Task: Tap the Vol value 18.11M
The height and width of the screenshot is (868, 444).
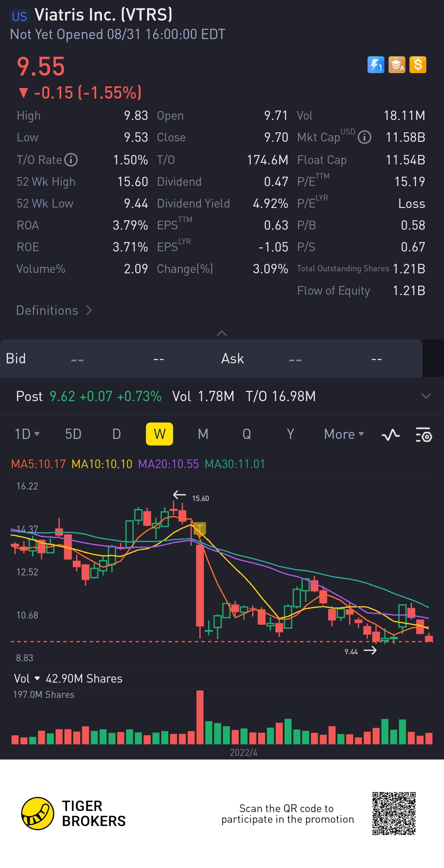Action: click(x=405, y=115)
